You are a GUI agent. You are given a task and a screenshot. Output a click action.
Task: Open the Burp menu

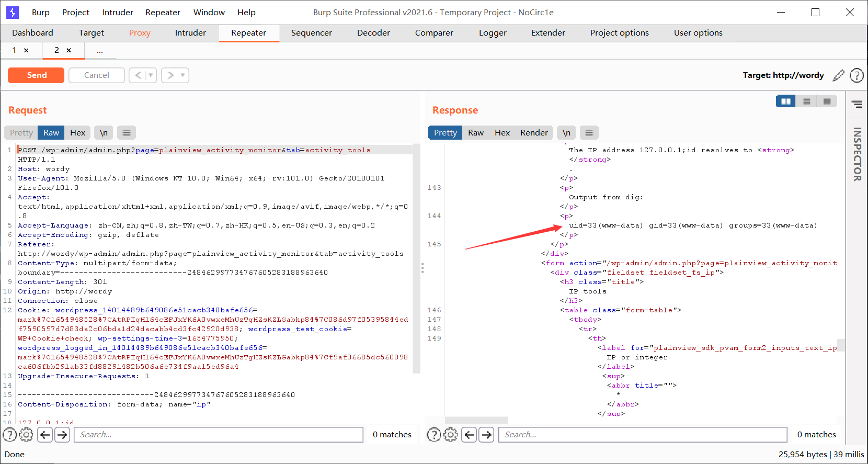click(41, 12)
